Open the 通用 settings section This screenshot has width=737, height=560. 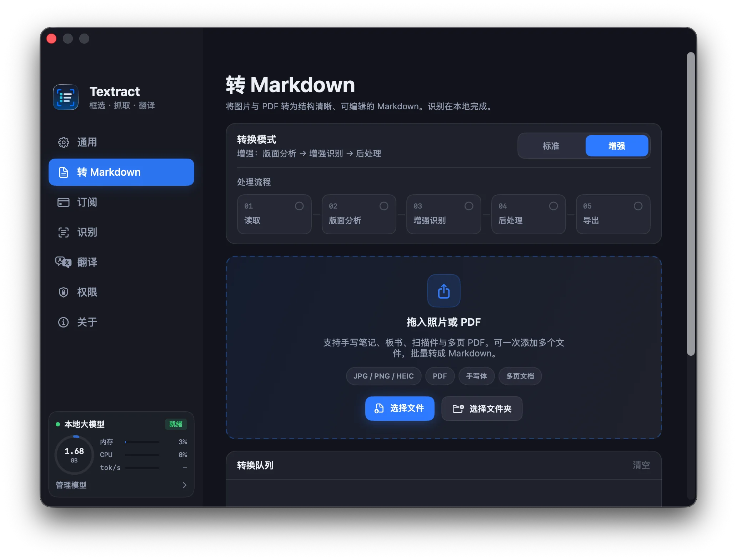pyautogui.click(x=121, y=142)
